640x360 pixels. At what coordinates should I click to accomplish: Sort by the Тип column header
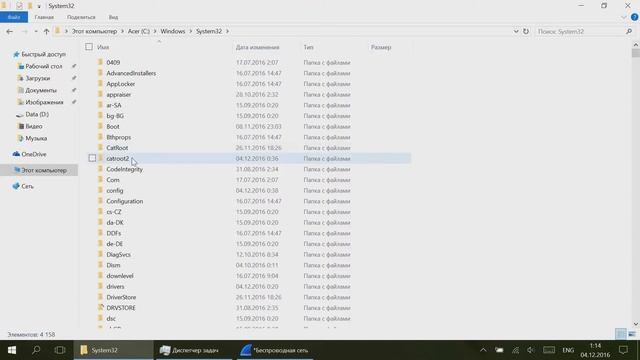(309, 47)
